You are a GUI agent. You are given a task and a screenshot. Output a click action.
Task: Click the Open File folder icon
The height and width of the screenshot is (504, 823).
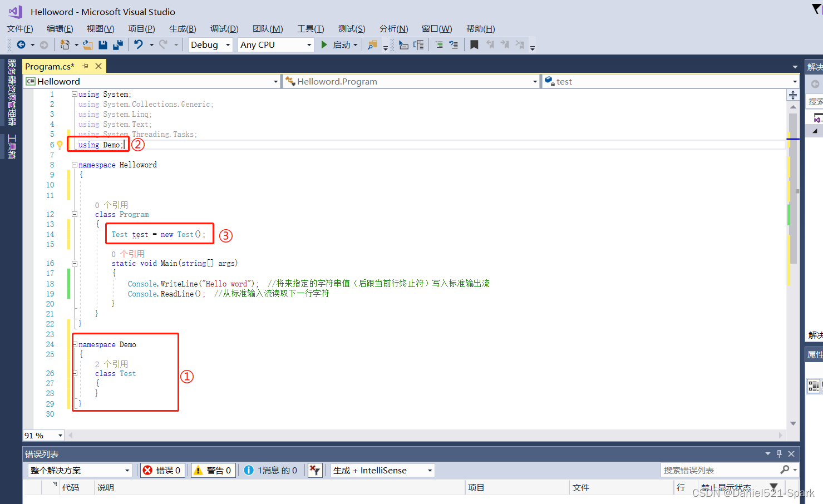point(88,45)
